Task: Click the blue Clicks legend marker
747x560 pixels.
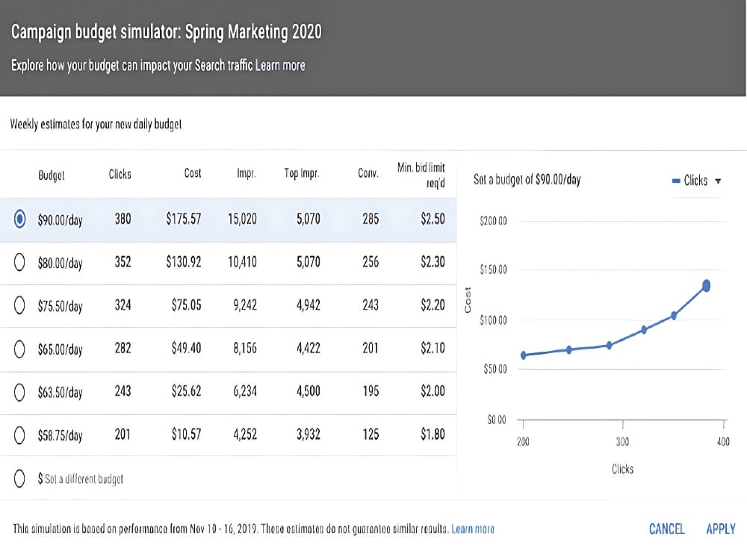Action: pos(676,181)
